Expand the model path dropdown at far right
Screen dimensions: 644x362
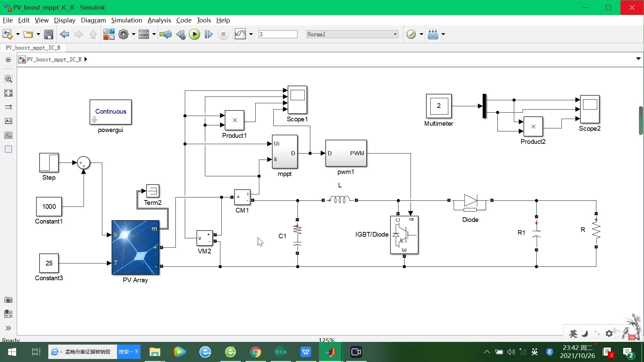pyautogui.click(x=638, y=59)
